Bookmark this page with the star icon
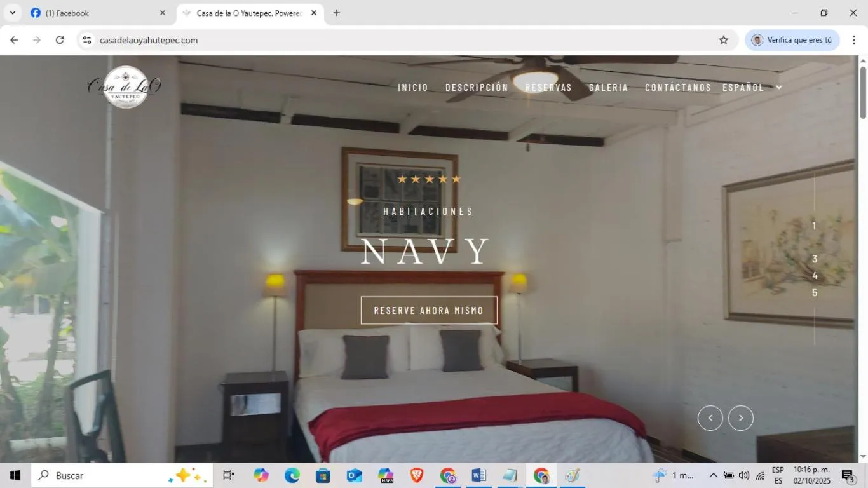 pos(723,40)
